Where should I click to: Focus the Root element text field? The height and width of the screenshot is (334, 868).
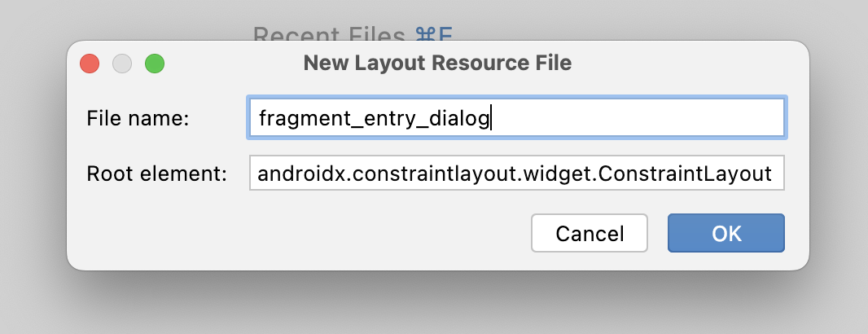click(x=516, y=173)
